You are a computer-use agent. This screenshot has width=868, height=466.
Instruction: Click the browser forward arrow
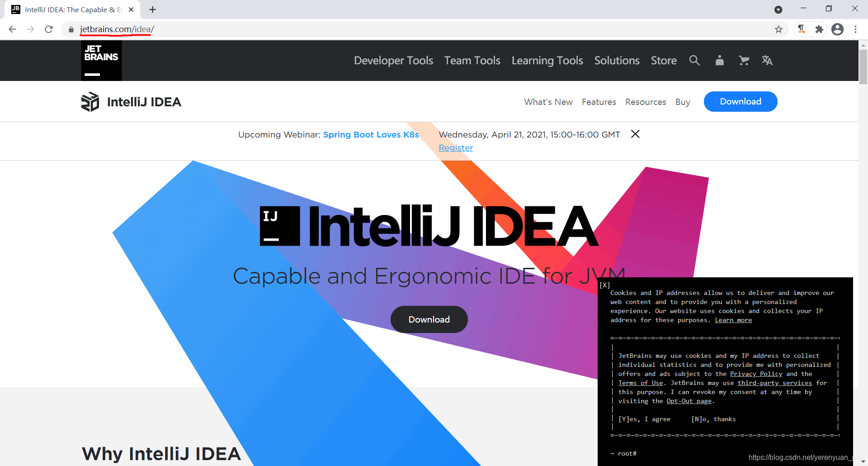point(30,29)
